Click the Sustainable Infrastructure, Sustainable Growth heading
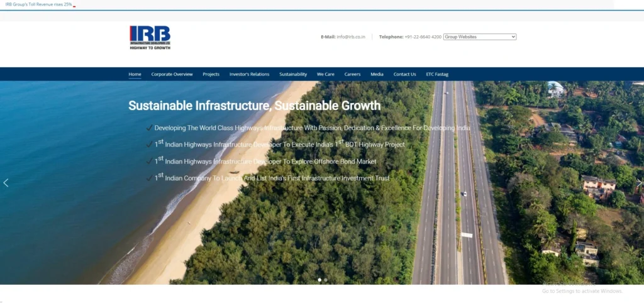644x303 pixels. point(255,106)
